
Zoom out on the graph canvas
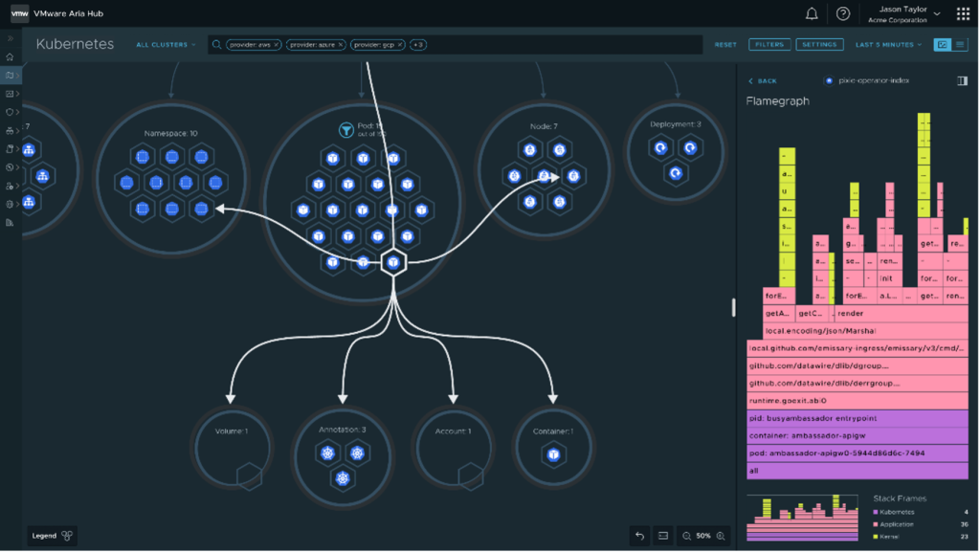coord(686,536)
